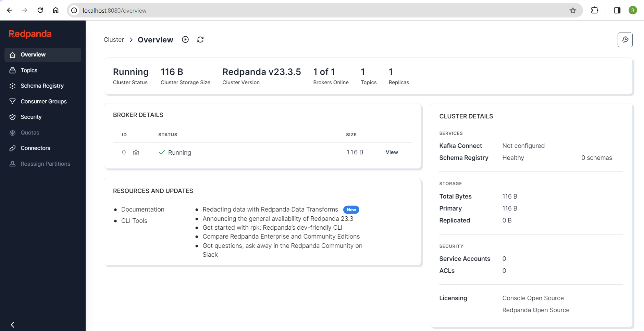Screen dimensions: 644x331
Task: Open the Schema Registry menu item
Action: (x=43, y=86)
